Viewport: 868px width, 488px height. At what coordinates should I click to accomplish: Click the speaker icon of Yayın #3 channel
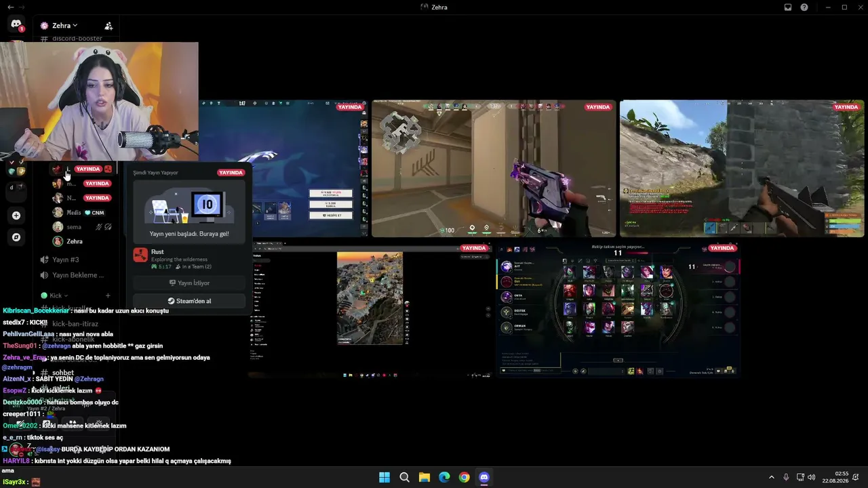(45, 260)
